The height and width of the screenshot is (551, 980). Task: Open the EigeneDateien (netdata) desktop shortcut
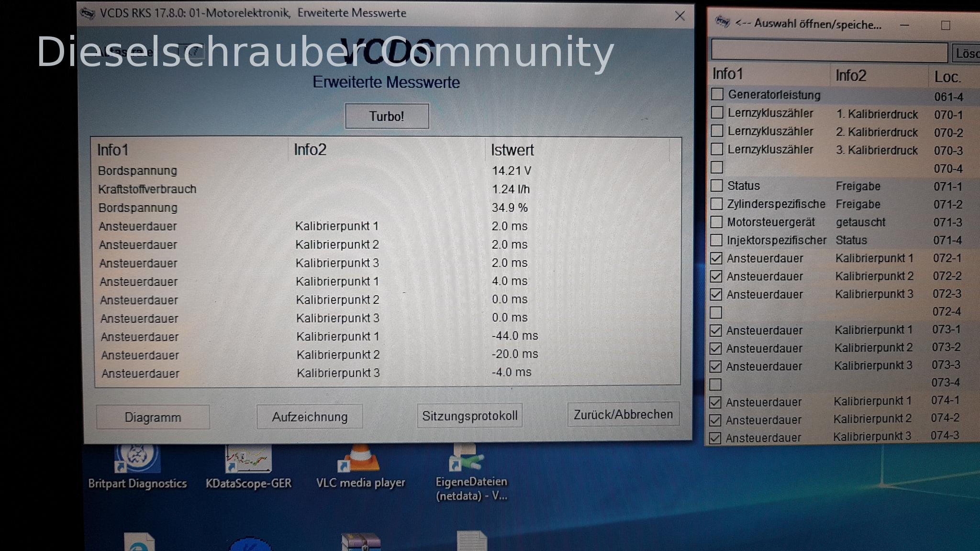click(471, 473)
